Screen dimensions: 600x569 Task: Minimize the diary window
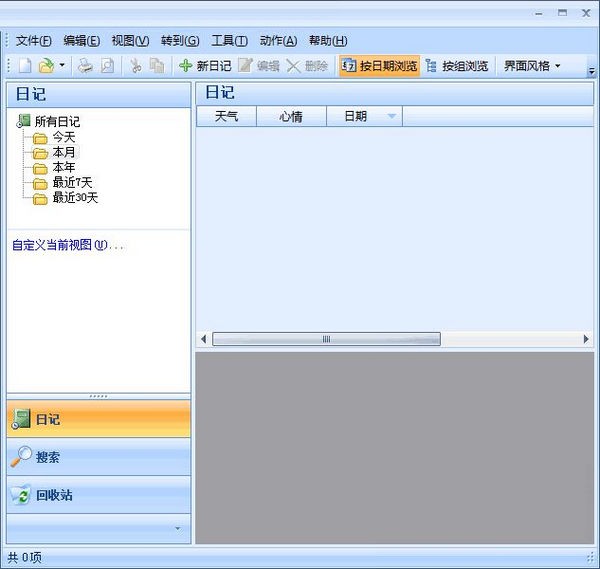(x=539, y=14)
